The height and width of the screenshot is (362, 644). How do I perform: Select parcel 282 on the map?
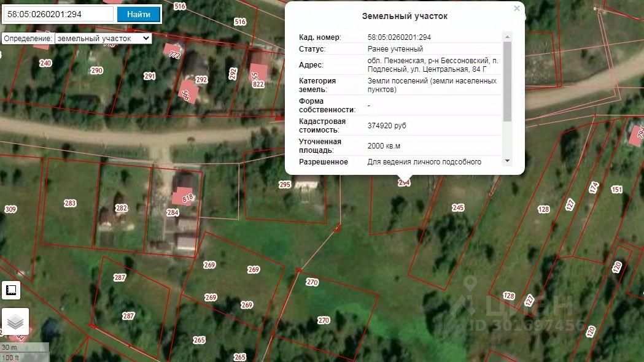point(121,208)
